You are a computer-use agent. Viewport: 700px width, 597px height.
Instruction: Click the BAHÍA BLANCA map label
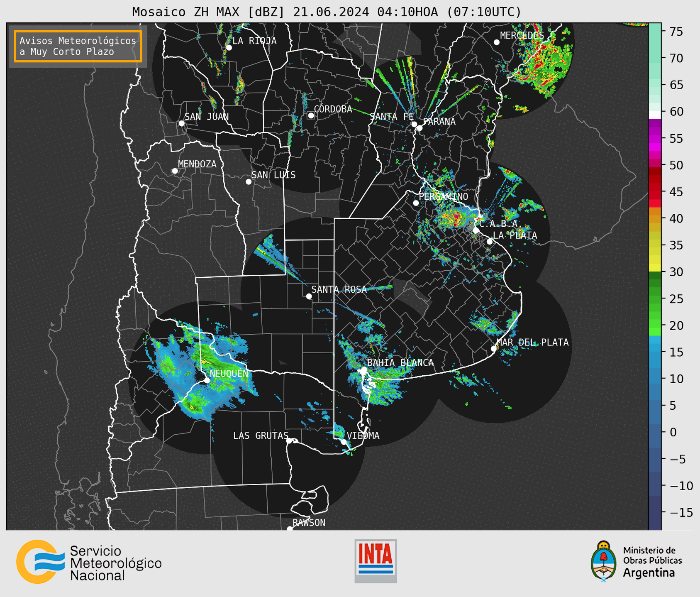(400, 362)
